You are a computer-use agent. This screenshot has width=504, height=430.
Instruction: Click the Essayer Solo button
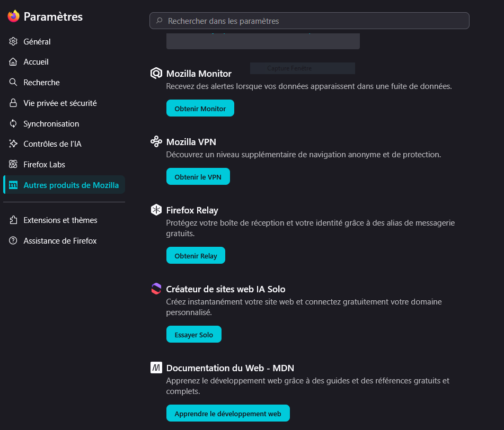[x=194, y=334]
